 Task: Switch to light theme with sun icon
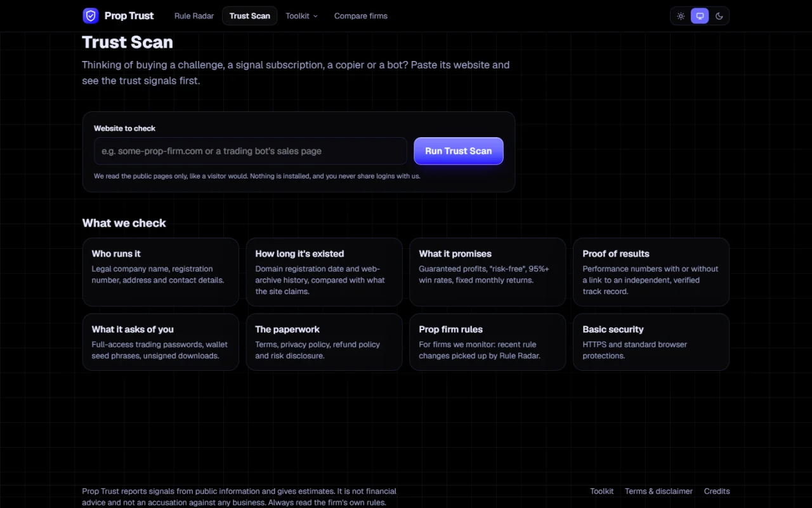681,16
